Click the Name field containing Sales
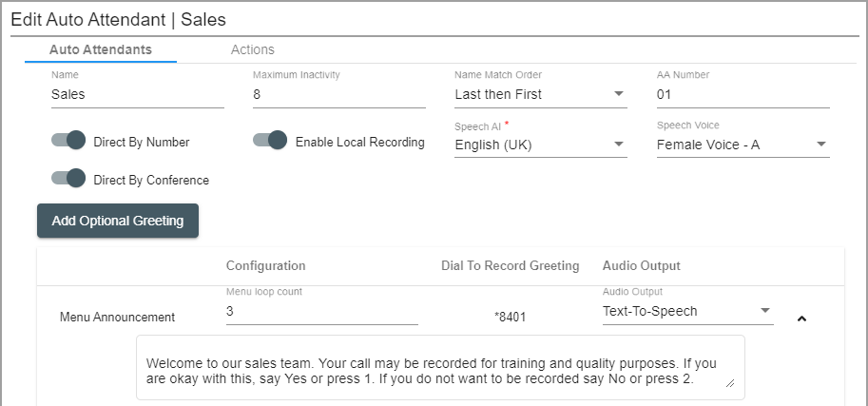Viewport: 868px width, 406px height. pos(138,95)
